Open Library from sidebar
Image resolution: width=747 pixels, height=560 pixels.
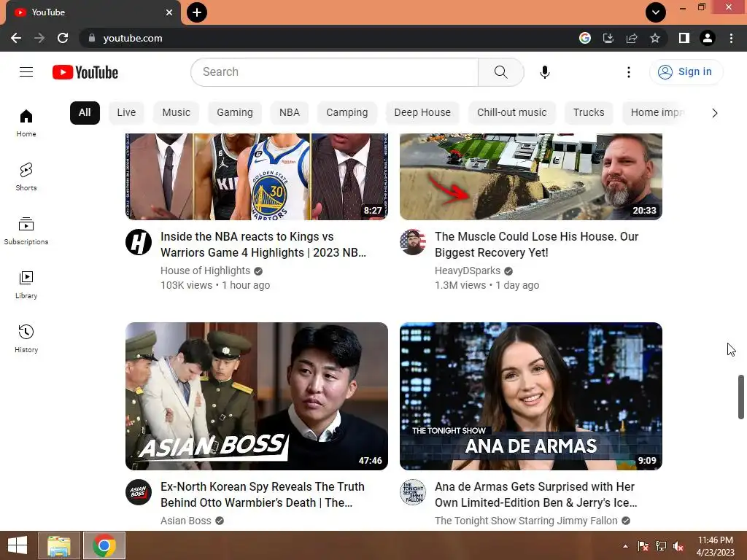click(x=26, y=285)
